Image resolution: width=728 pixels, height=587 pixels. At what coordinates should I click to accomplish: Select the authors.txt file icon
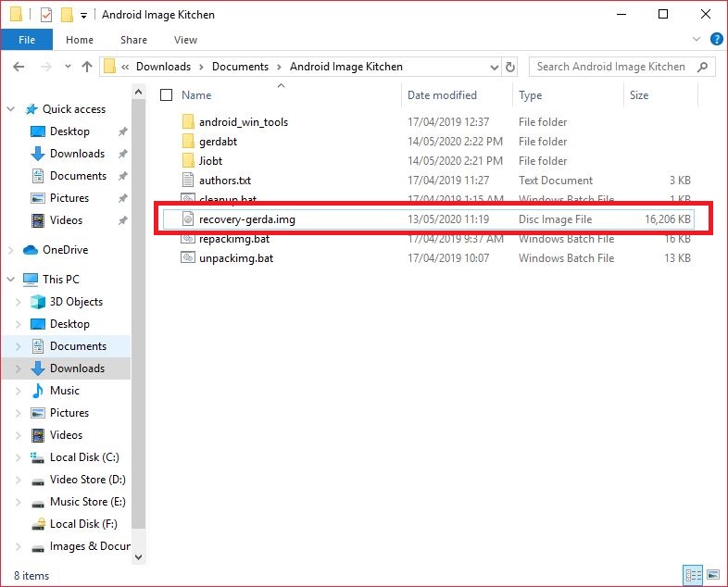[188, 180]
